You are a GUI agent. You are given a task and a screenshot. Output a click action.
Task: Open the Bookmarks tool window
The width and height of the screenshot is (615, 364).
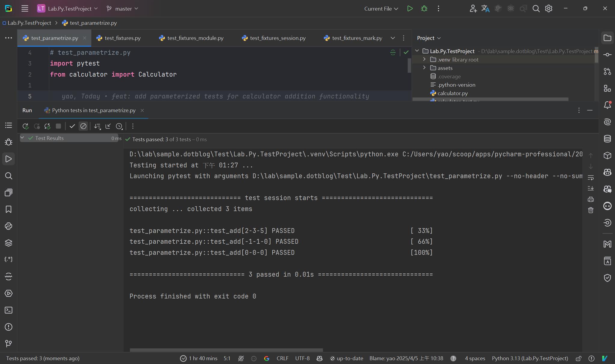(x=8, y=209)
